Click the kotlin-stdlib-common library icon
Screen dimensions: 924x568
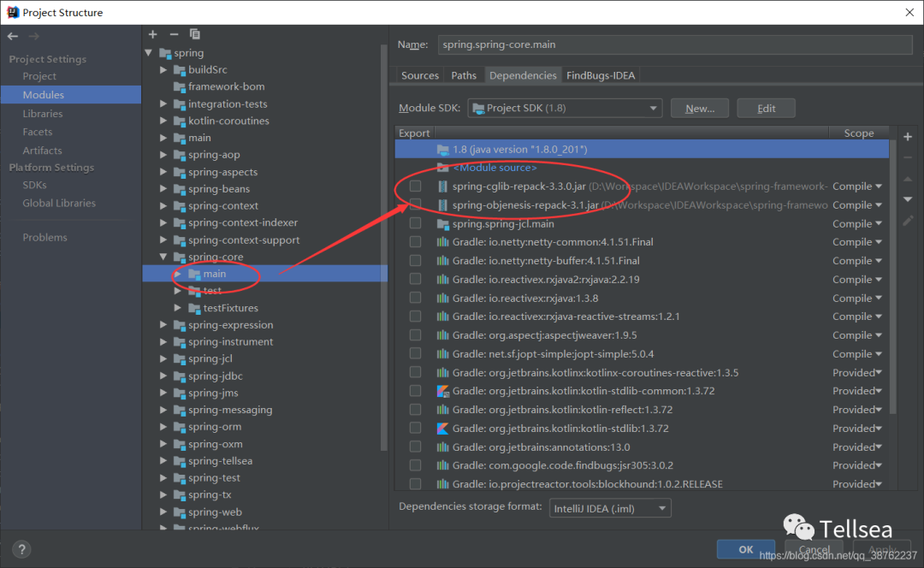click(442, 391)
